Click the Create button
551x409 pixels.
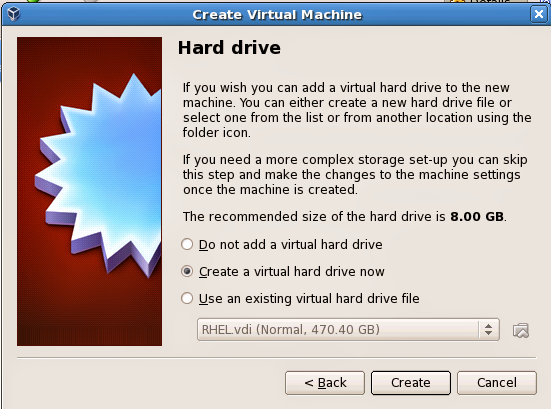[x=411, y=383]
